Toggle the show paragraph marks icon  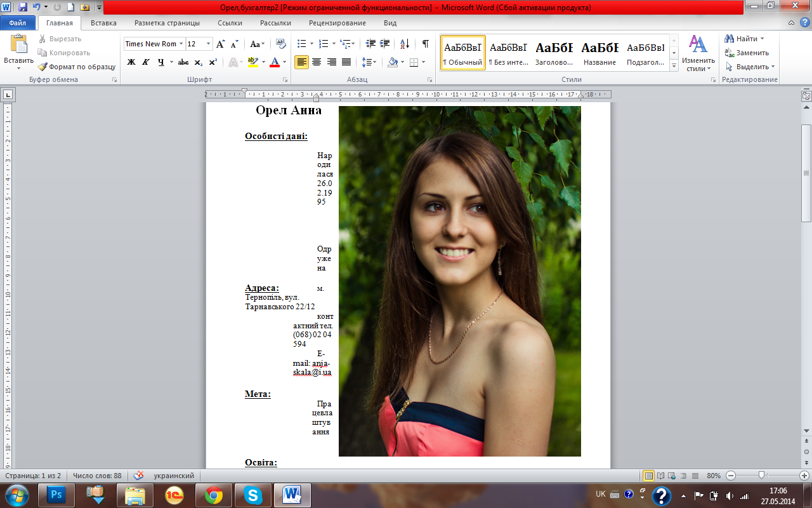coord(425,44)
